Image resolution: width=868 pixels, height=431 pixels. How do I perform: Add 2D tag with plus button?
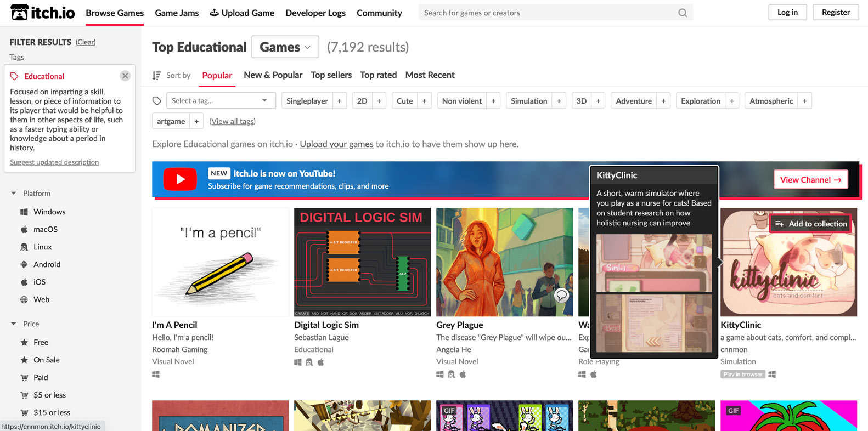(379, 101)
